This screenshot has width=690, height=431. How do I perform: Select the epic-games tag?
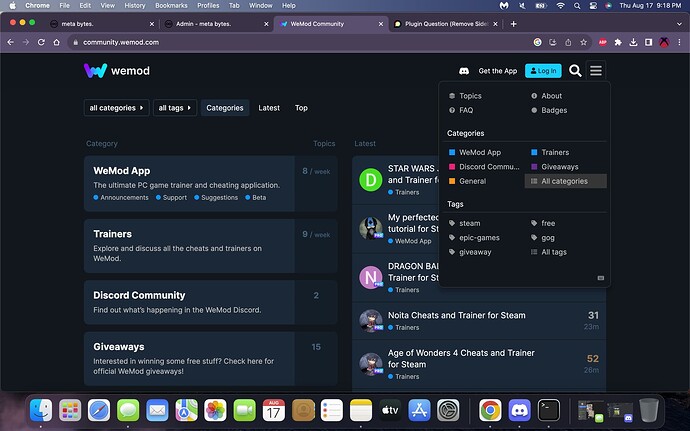point(474,238)
